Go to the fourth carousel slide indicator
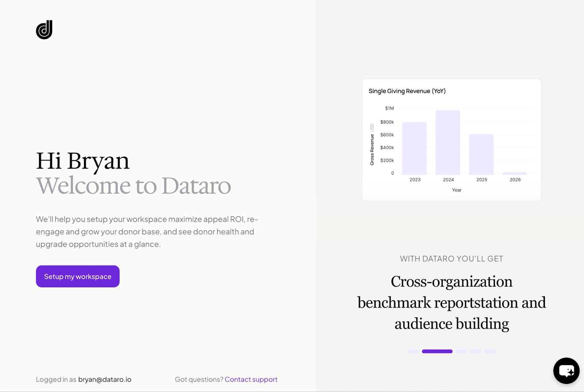This screenshot has width=584, height=392. (476, 351)
